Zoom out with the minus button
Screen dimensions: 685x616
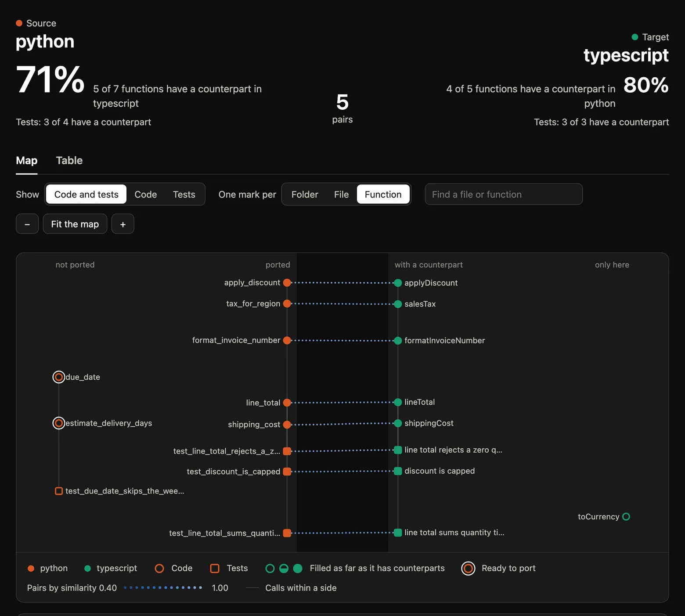tap(27, 224)
